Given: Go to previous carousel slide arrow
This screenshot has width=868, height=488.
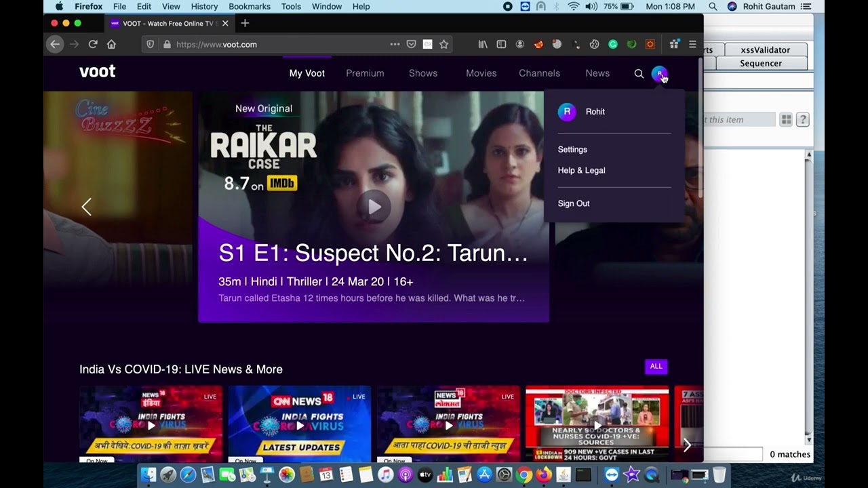Looking at the screenshot, I should 86,207.
